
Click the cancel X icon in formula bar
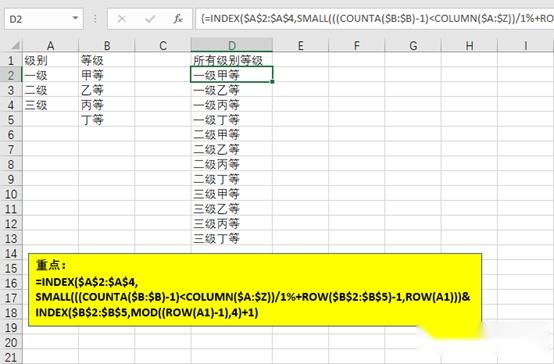pos(122,19)
